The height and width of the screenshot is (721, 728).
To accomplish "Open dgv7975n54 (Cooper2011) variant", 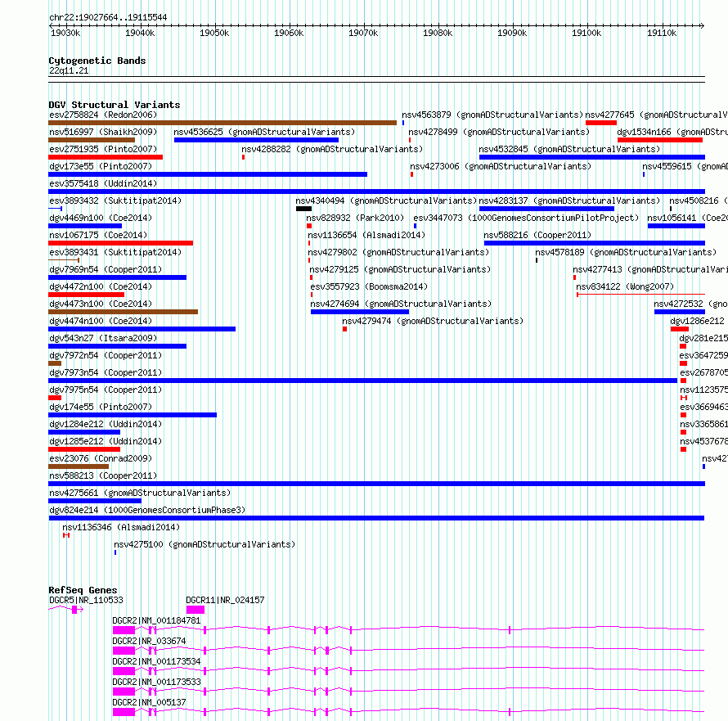I will 106,390.
